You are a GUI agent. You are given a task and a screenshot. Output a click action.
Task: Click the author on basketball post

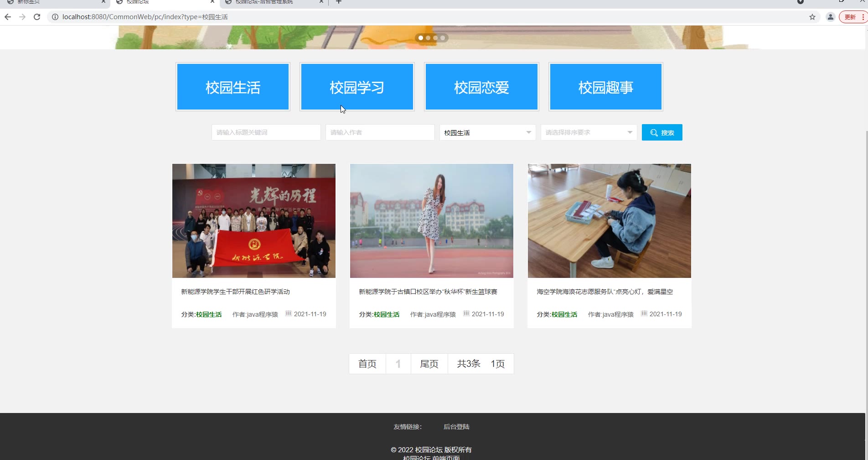pyautogui.click(x=433, y=314)
